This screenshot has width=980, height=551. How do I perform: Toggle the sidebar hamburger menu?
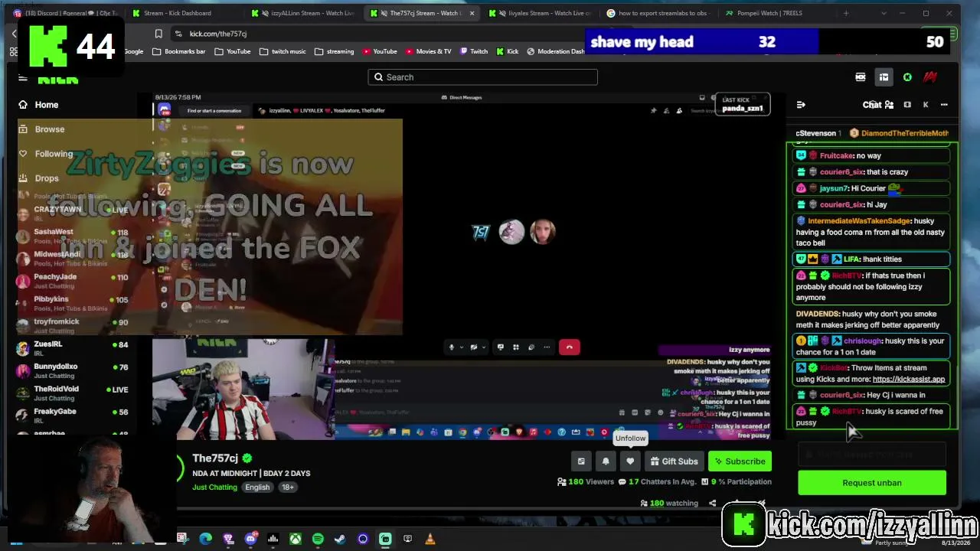tap(23, 77)
